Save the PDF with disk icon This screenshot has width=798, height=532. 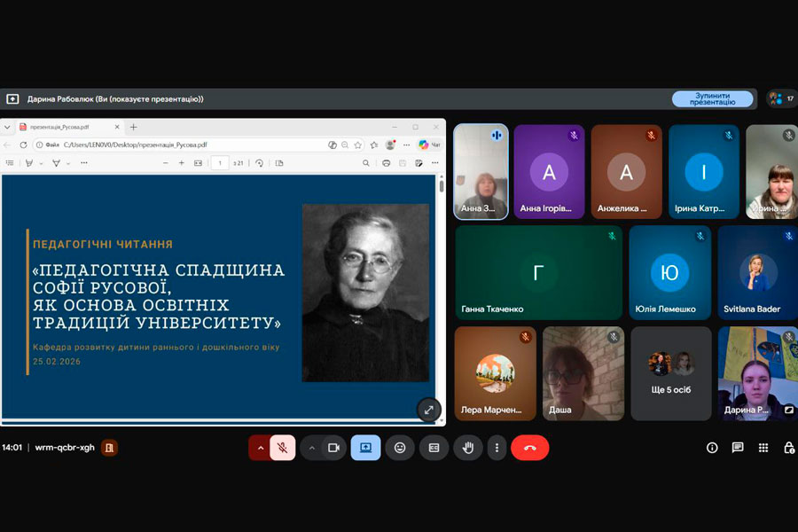coord(403,163)
